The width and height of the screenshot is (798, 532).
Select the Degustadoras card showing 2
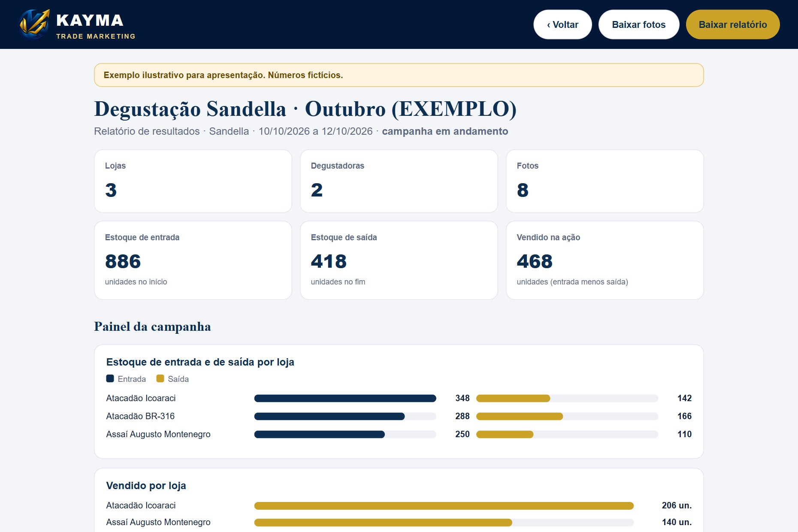coord(399,181)
